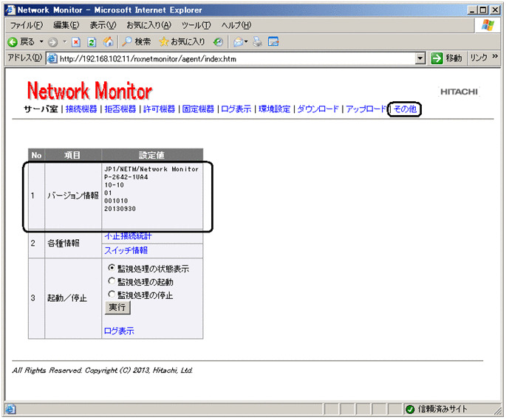This screenshot has width=506, height=420.
Task: Open the 検索 search magnifier
Action: 136,41
